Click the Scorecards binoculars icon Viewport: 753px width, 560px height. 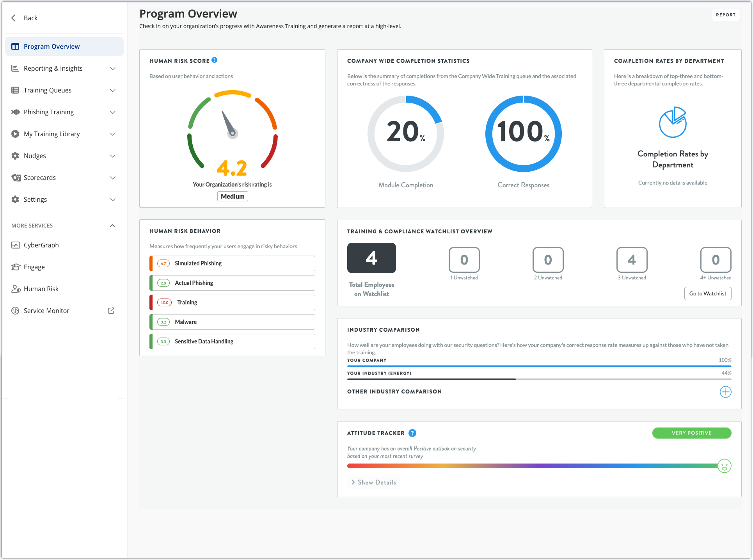16,178
